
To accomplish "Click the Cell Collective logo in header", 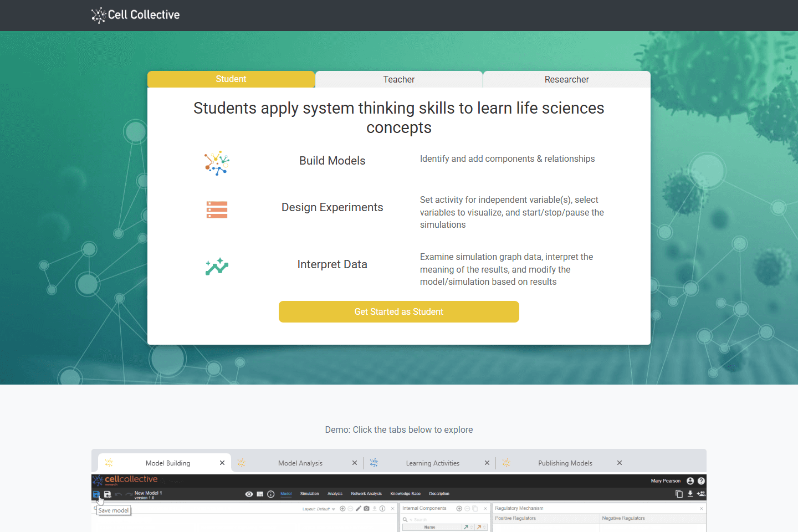I will point(136,15).
